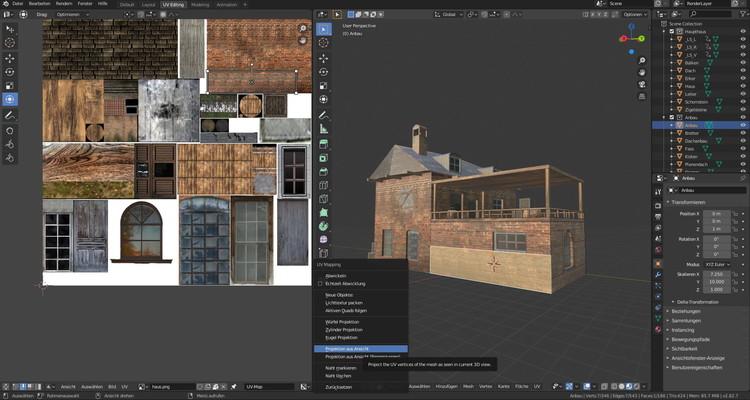
Task: Select the move tool in 3D viewport toolbar
Action: (x=323, y=58)
